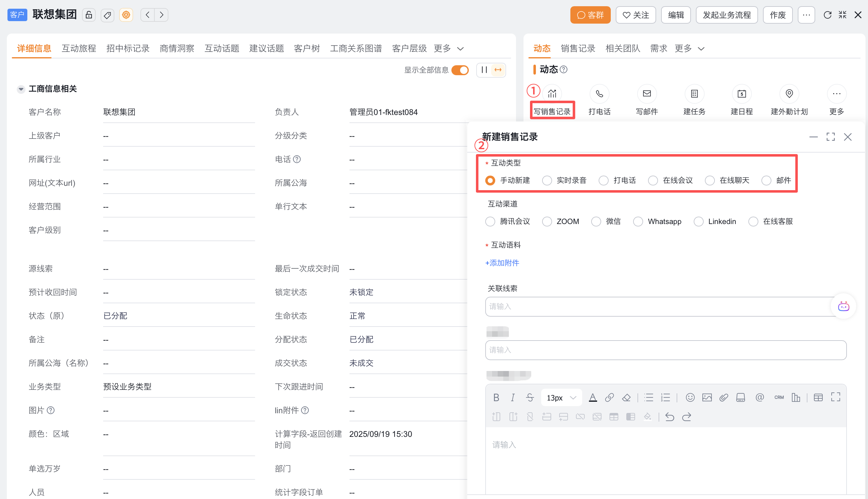Click the lock icon beside 联想集团
The image size is (868, 499).
point(89,15)
